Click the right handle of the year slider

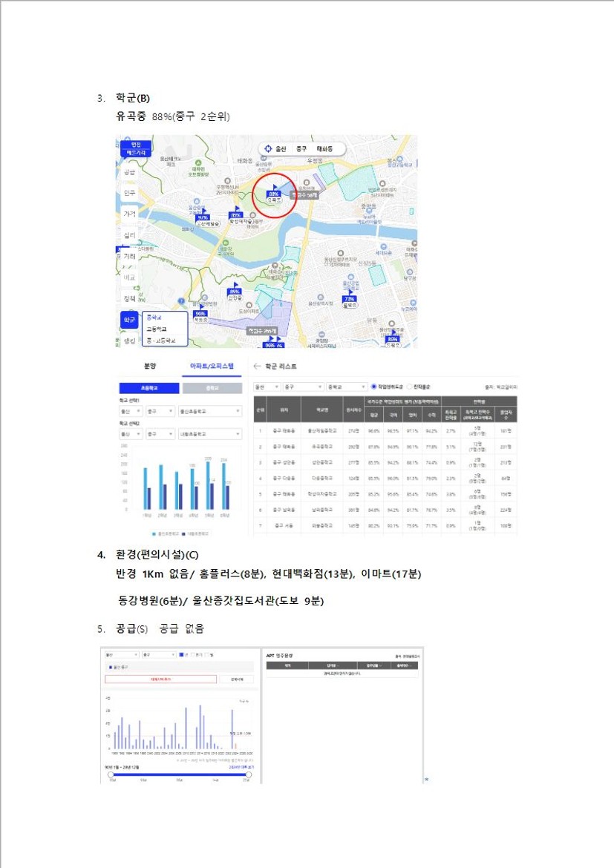pyautogui.click(x=248, y=775)
